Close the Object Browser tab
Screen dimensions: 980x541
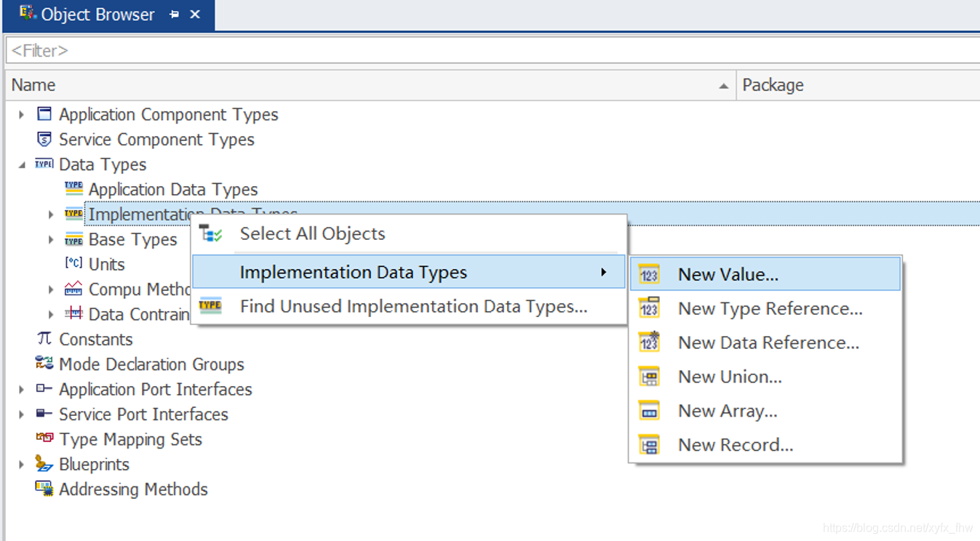point(195,15)
